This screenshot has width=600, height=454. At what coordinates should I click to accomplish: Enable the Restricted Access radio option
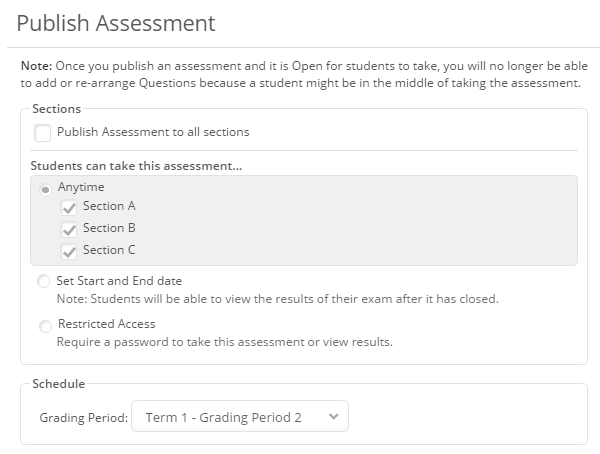(43, 326)
